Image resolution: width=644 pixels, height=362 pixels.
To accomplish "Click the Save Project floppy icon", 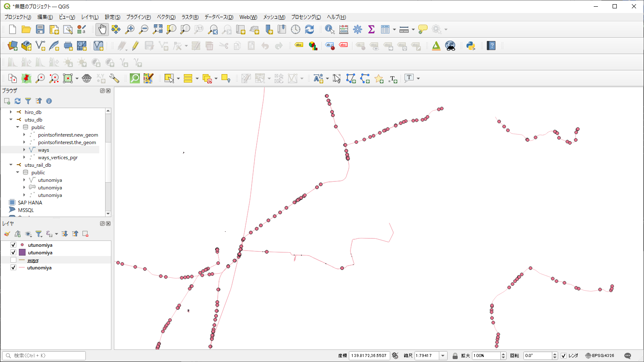I will tap(40, 29).
